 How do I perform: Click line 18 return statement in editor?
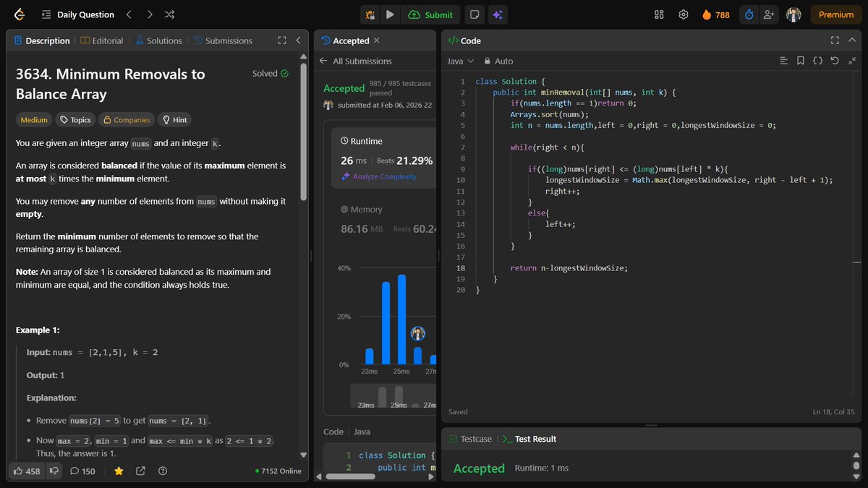point(569,268)
